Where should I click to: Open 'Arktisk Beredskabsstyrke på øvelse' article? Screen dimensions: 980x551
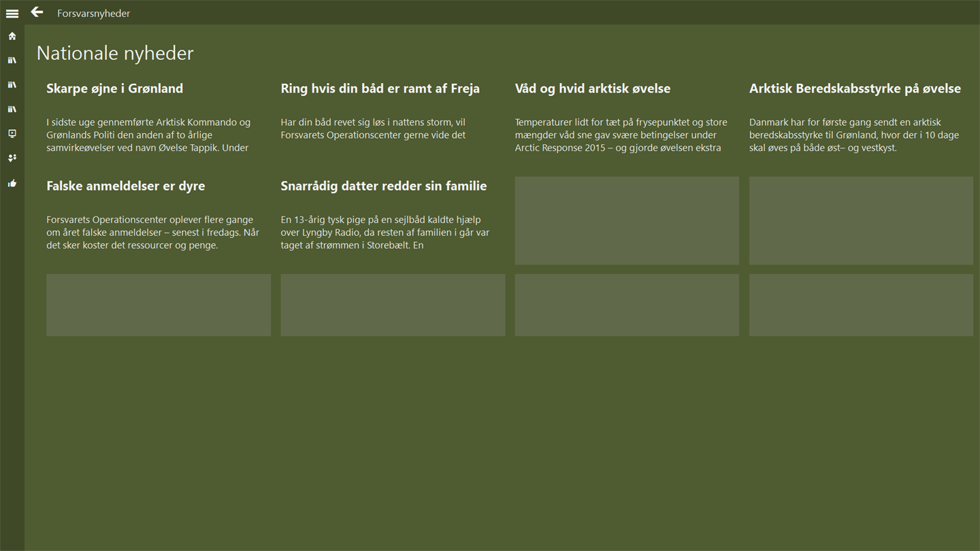pyautogui.click(x=855, y=88)
